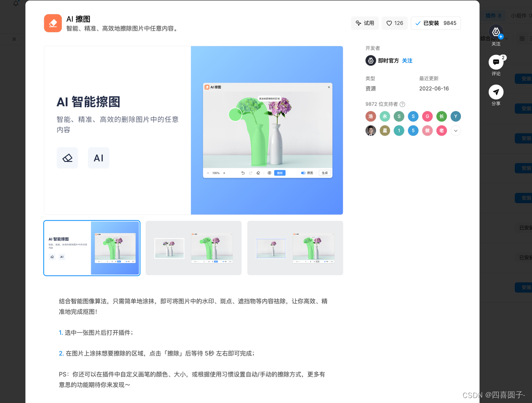Click the 关注 follow icon in side rail
The image size is (532, 403).
496,32
